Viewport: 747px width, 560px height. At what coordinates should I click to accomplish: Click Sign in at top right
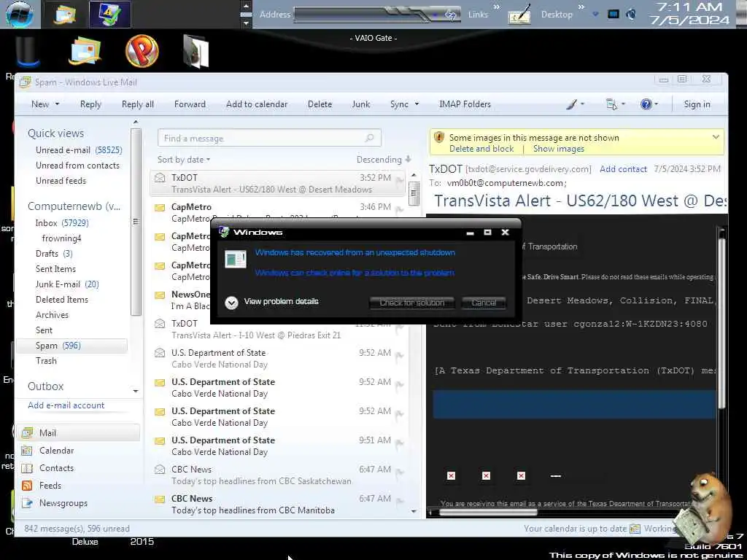(x=697, y=104)
